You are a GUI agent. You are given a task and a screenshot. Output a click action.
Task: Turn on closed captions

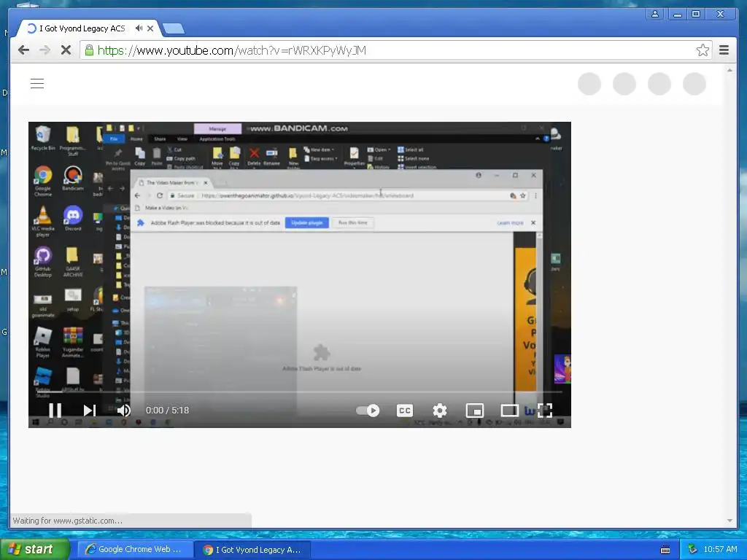tap(405, 411)
